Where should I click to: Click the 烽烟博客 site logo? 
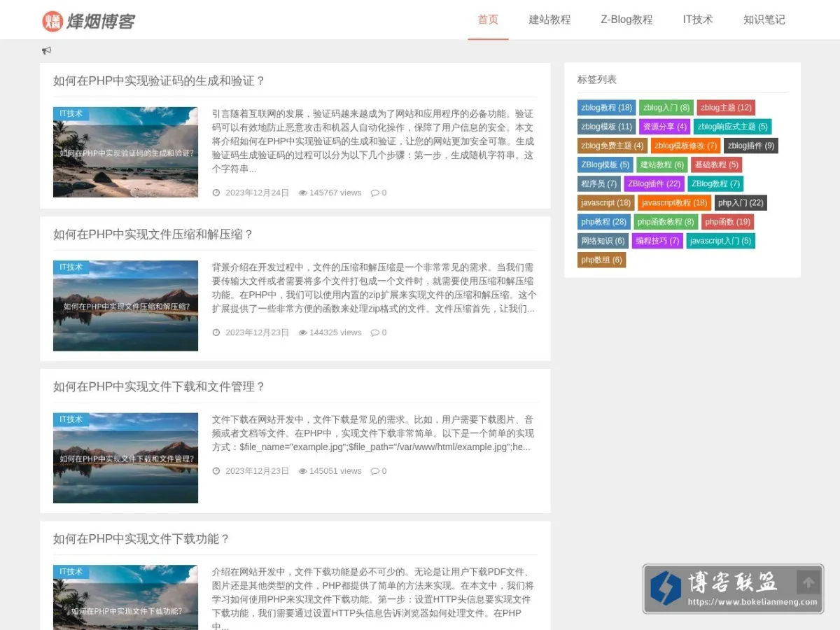(88, 21)
